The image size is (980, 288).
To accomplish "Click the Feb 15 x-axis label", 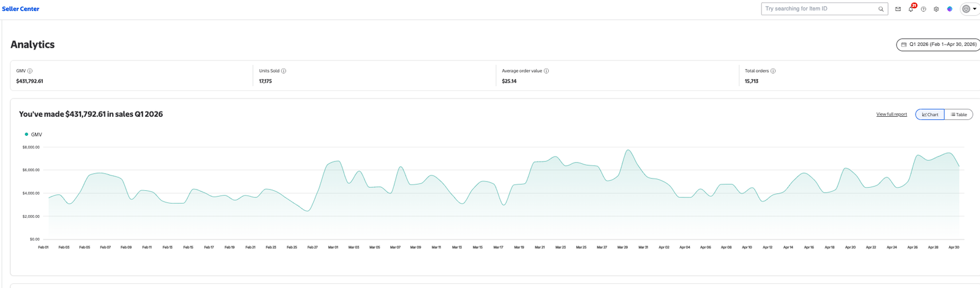I will (188, 247).
